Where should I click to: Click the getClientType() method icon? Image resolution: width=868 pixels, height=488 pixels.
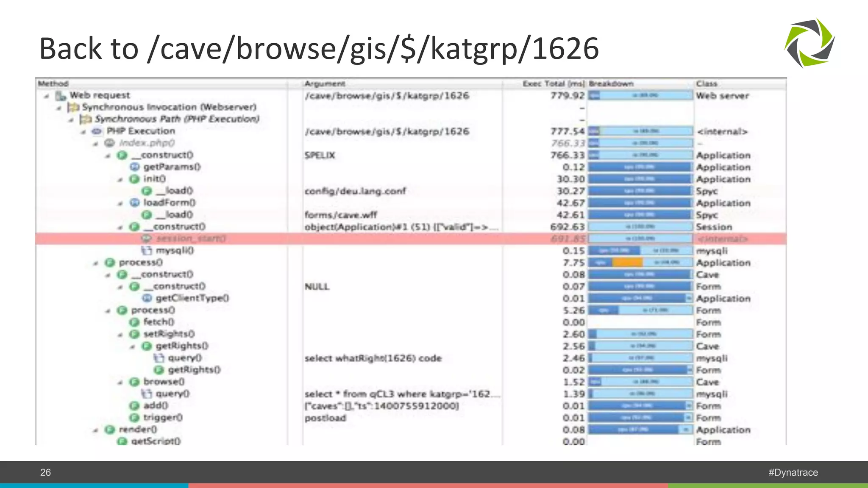click(x=147, y=298)
